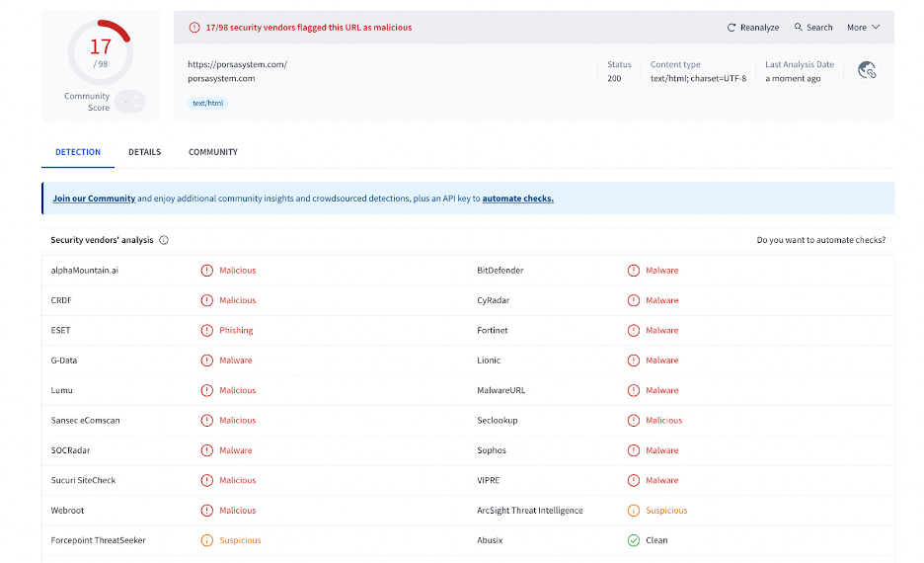Click the text/html tag chip
This screenshot has width=924, height=563.
click(x=208, y=103)
